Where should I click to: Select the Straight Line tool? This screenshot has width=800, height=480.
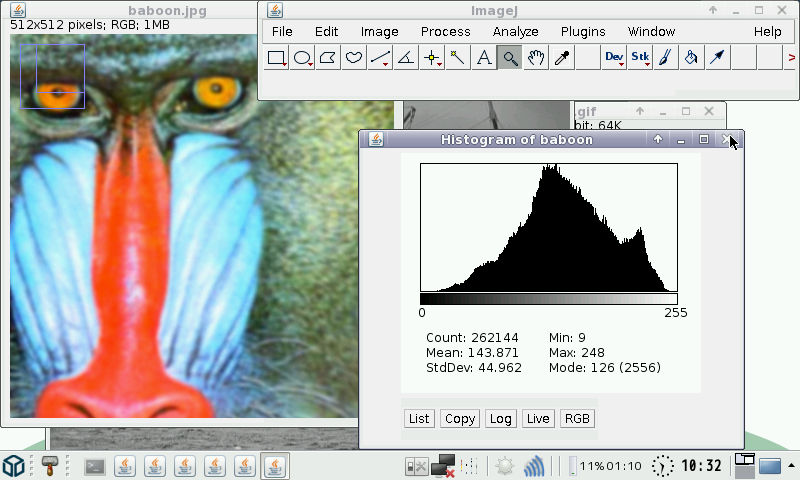click(x=380, y=58)
